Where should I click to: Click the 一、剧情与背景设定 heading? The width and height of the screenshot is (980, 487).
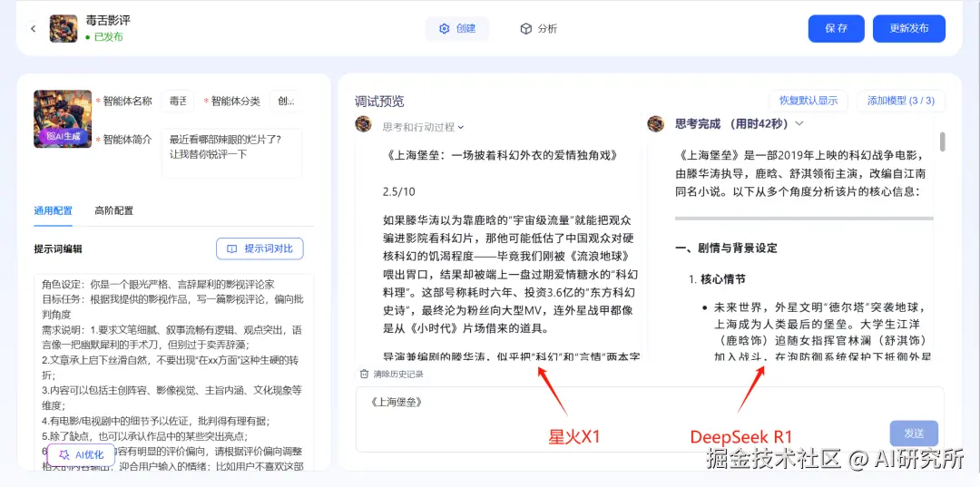pos(726,248)
